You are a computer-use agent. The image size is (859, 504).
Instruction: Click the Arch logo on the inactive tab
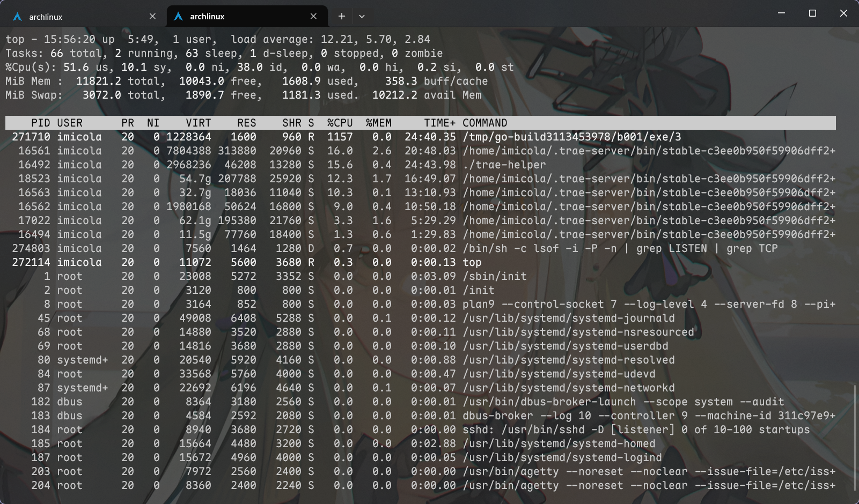tap(18, 17)
